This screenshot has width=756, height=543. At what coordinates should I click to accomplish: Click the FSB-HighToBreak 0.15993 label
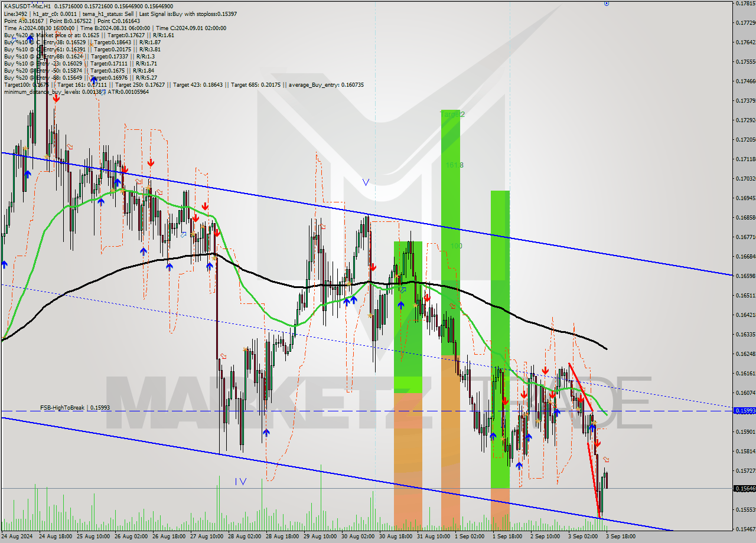(x=75, y=408)
